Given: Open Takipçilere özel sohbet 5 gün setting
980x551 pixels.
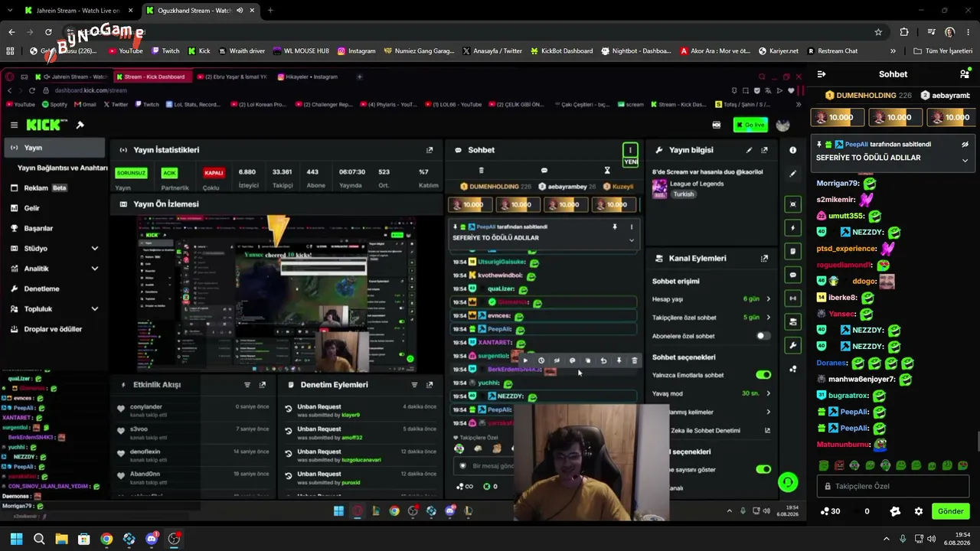Looking at the screenshot, I should click(711, 318).
